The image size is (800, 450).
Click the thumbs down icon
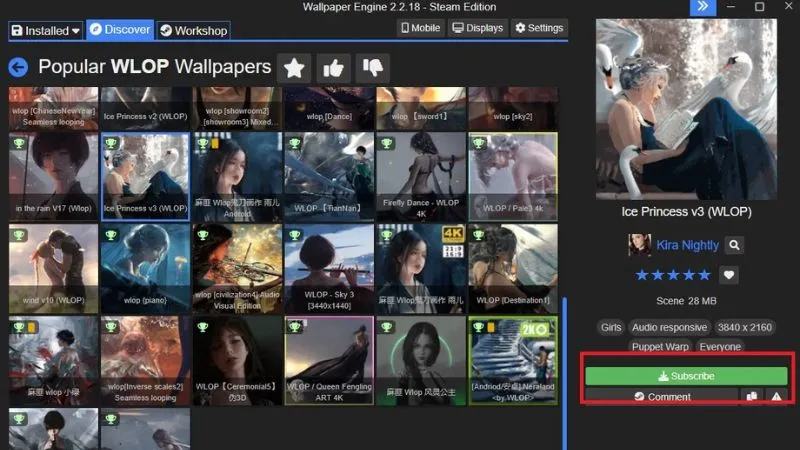pos(372,67)
